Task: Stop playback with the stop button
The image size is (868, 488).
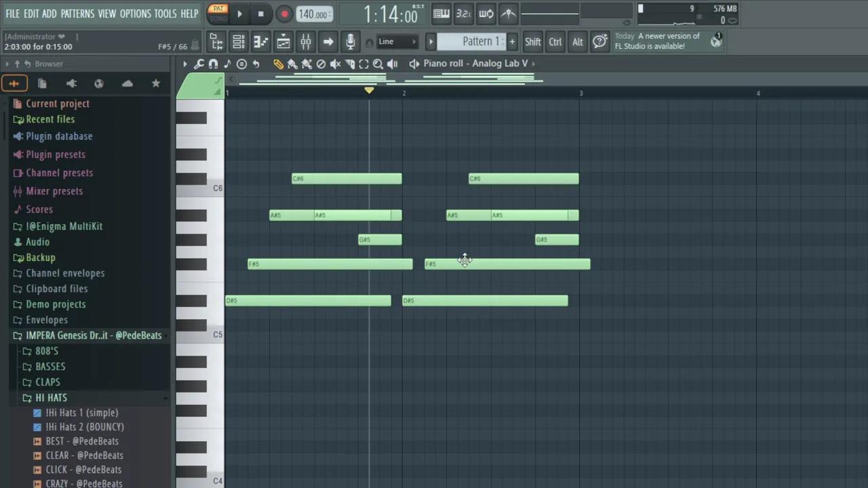Action: coord(261,14)
